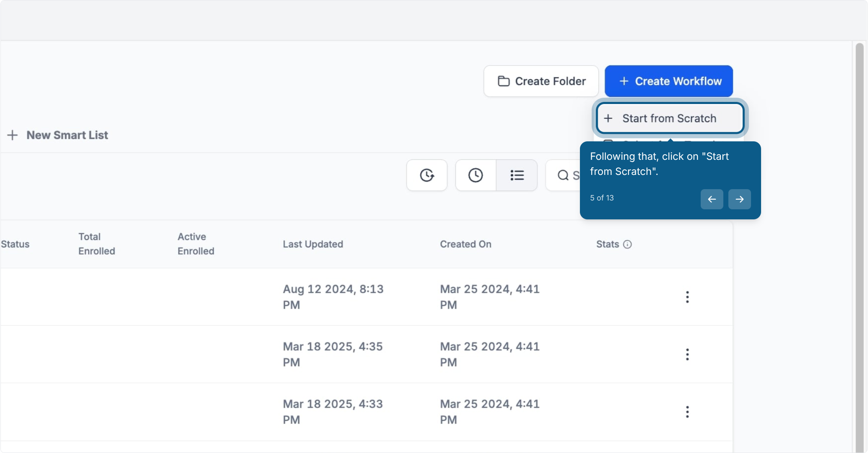
Task: Click the Active Enrolled column header
Action: pos(196,244)
